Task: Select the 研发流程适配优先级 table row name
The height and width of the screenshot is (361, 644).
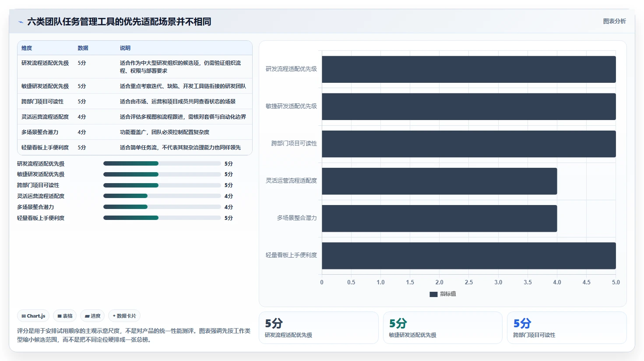Action: (45, 63)
